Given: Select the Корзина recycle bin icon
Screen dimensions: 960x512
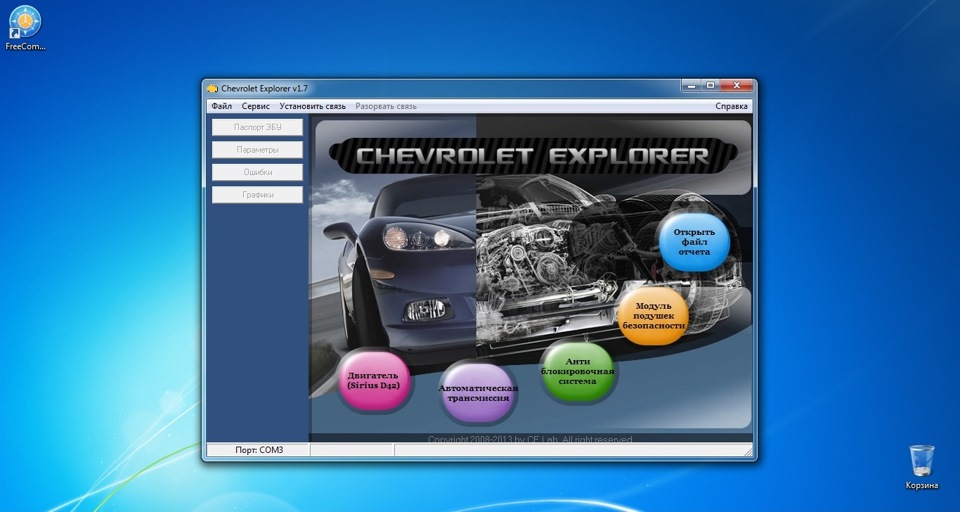Looking at the screenshot, I should [921, 468].
